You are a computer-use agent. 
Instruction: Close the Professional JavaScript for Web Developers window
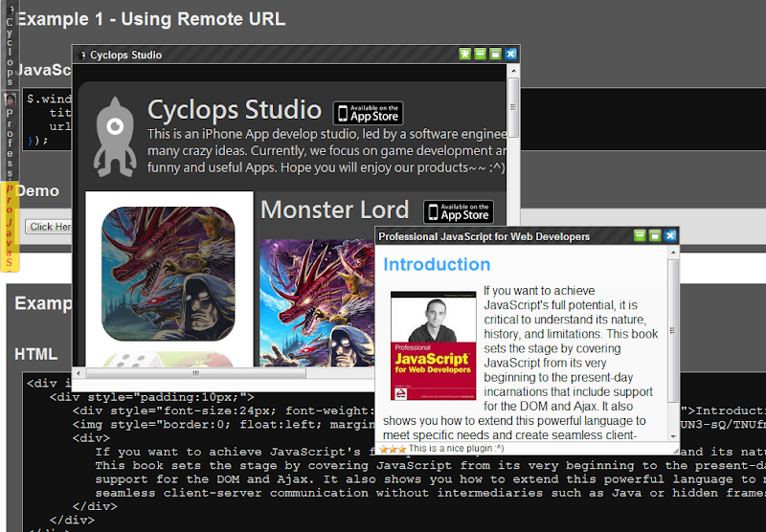tap(670, 235)
